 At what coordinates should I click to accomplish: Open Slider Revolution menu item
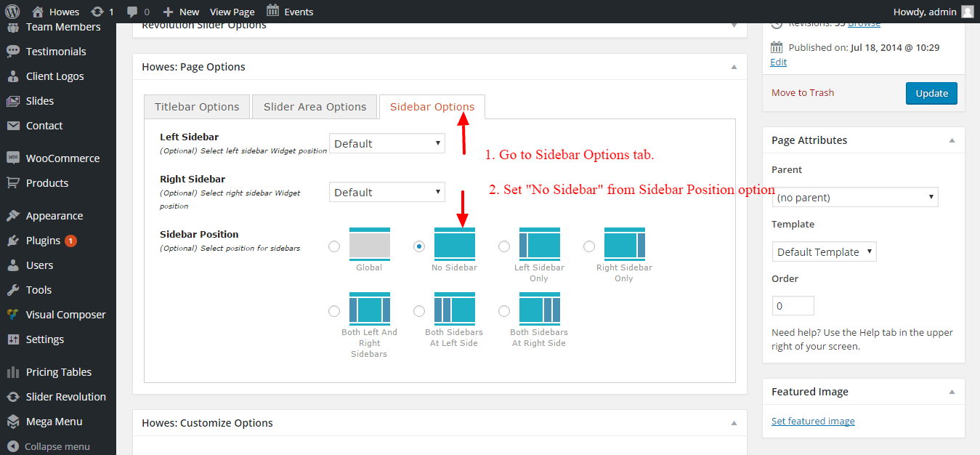pos(65,397)
